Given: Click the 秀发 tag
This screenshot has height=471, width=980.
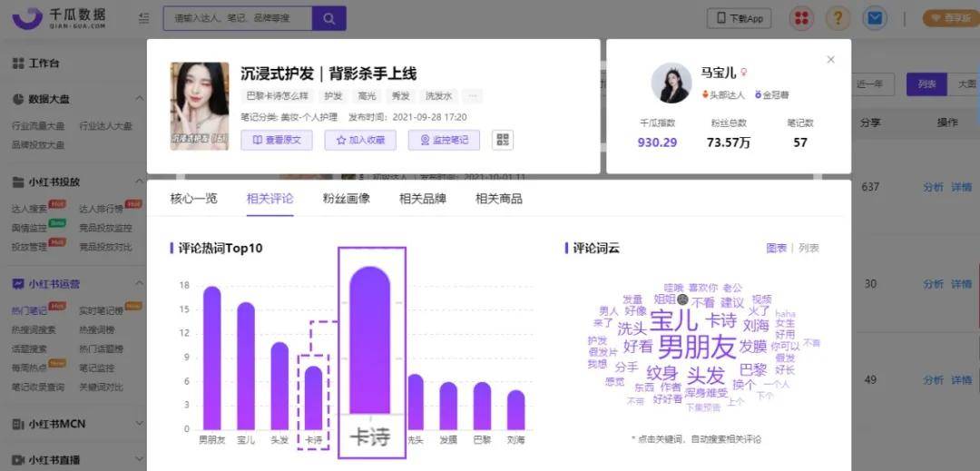Looking at the screenshot, I should pyautogui.click(x=401, y=96).
